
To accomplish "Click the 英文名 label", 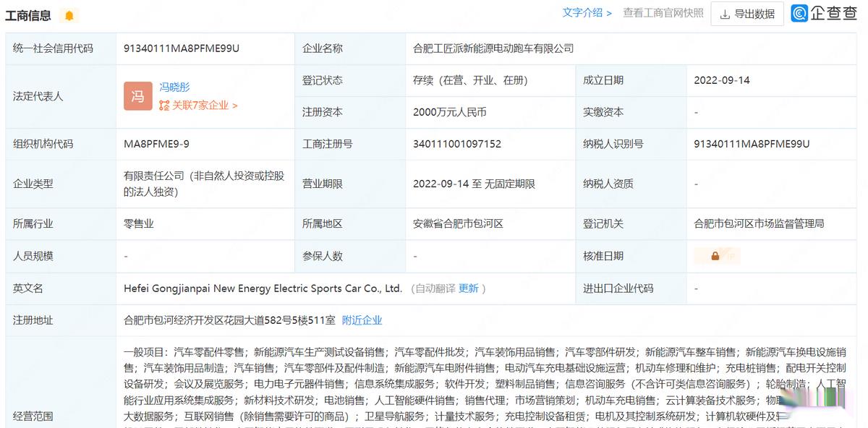I will [28, 288].
